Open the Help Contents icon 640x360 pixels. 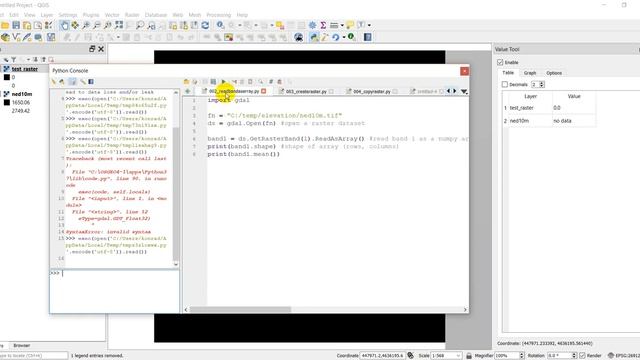(x=367, y=38)
